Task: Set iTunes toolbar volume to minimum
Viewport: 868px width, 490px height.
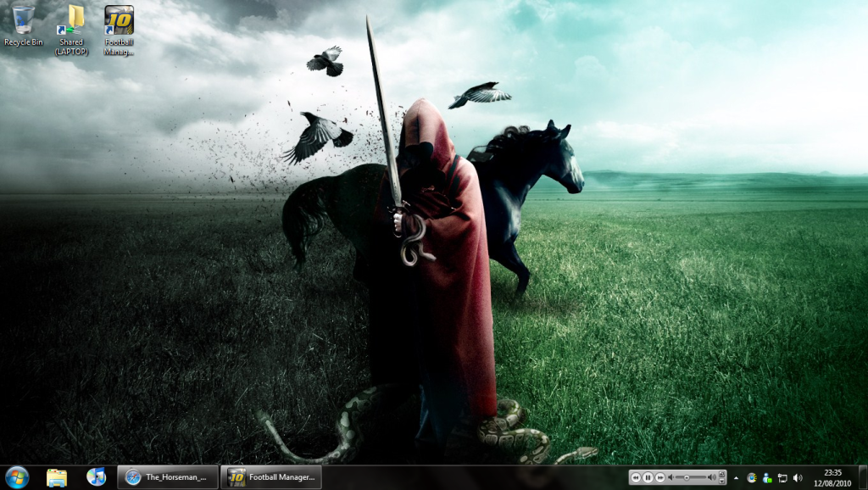Action: point(671,477)
